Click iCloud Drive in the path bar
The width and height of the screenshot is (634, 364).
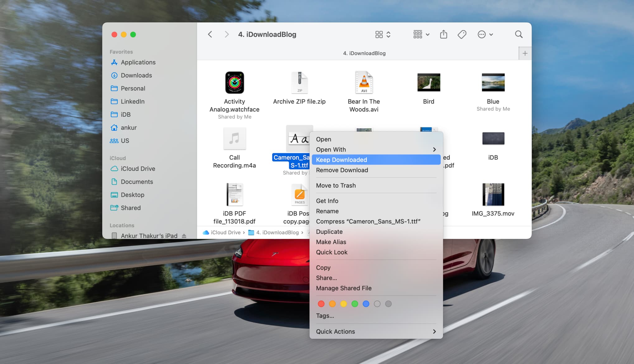tap(225, 232)
